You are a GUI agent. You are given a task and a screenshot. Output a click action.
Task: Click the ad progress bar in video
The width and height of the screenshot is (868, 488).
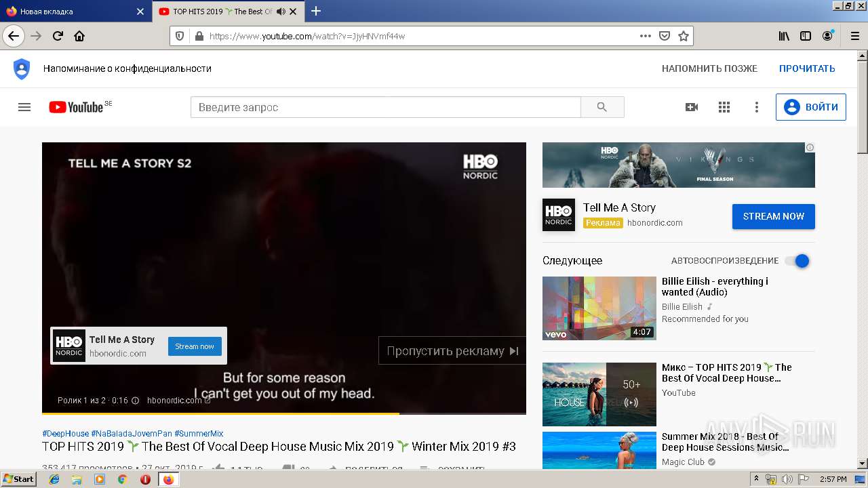coord(284,413)
